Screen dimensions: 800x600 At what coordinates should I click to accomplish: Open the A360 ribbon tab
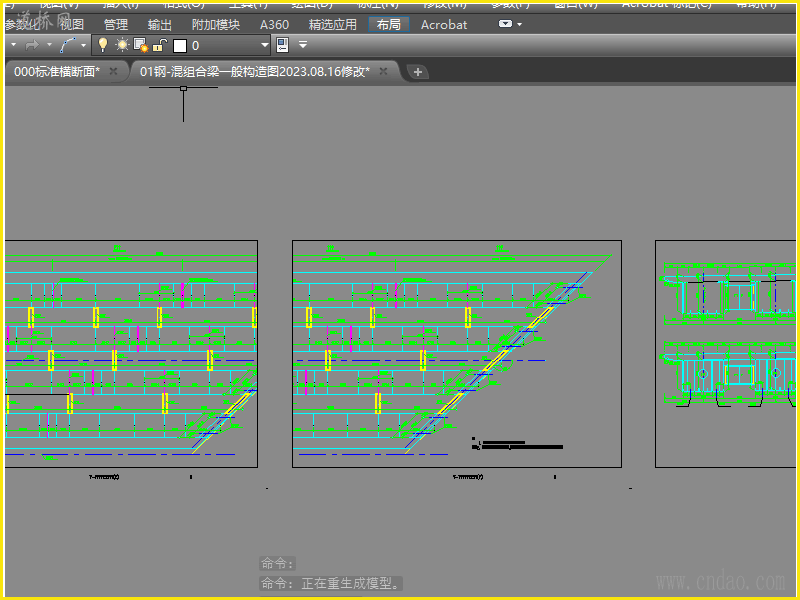pos(274,24)
